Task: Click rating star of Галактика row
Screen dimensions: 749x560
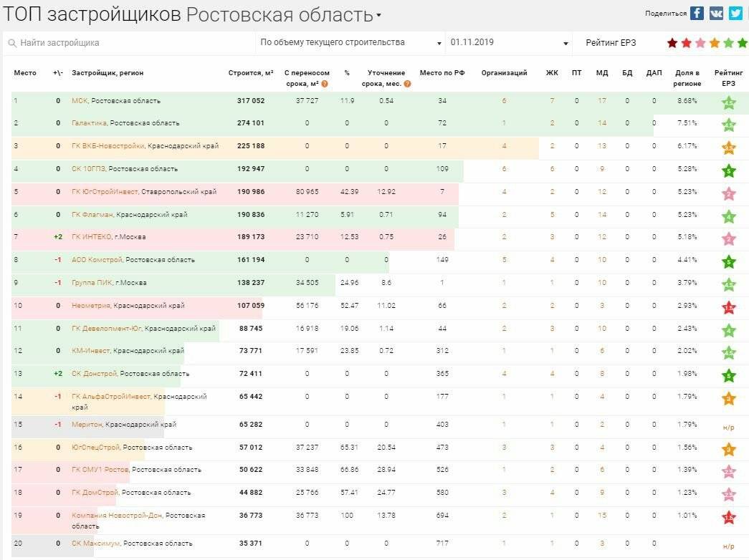Action: point(728,125)
